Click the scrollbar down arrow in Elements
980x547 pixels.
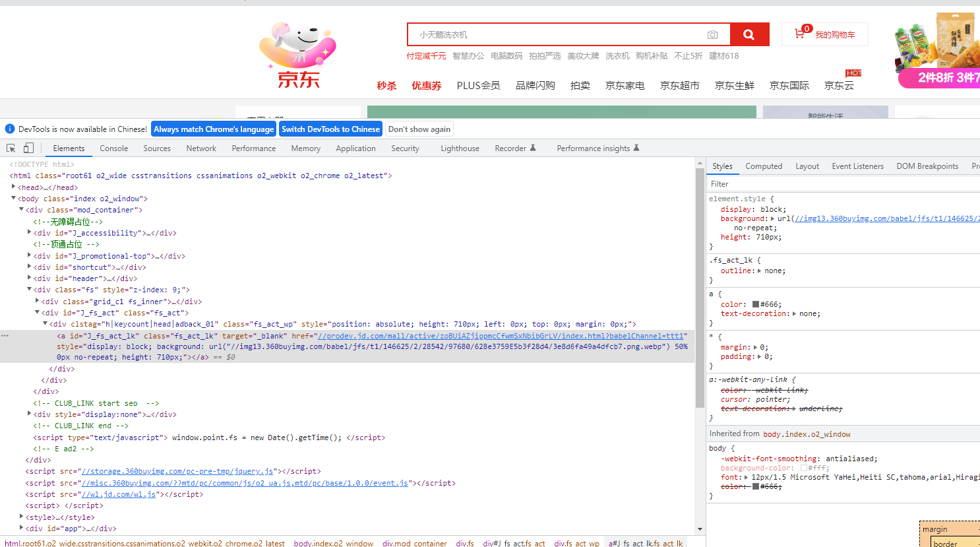pyautogui.click(x=700, y=529)
